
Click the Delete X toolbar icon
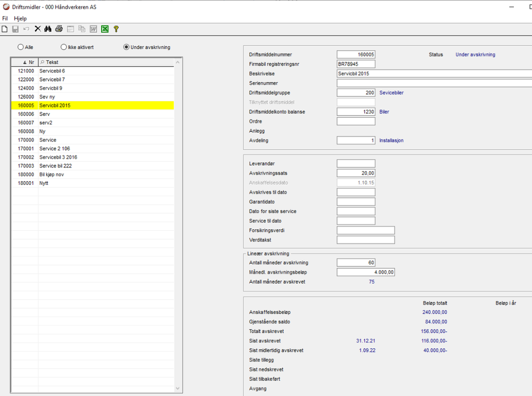[38, 29]
